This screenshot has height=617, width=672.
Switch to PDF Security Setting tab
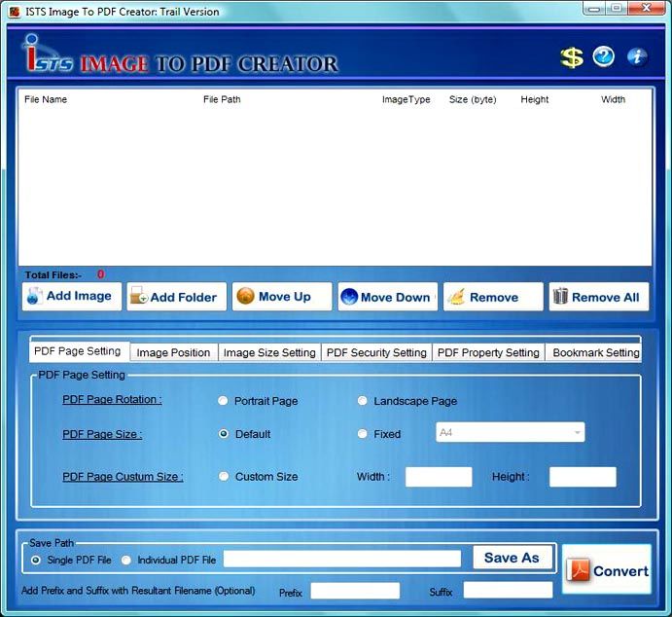(376, 353)
